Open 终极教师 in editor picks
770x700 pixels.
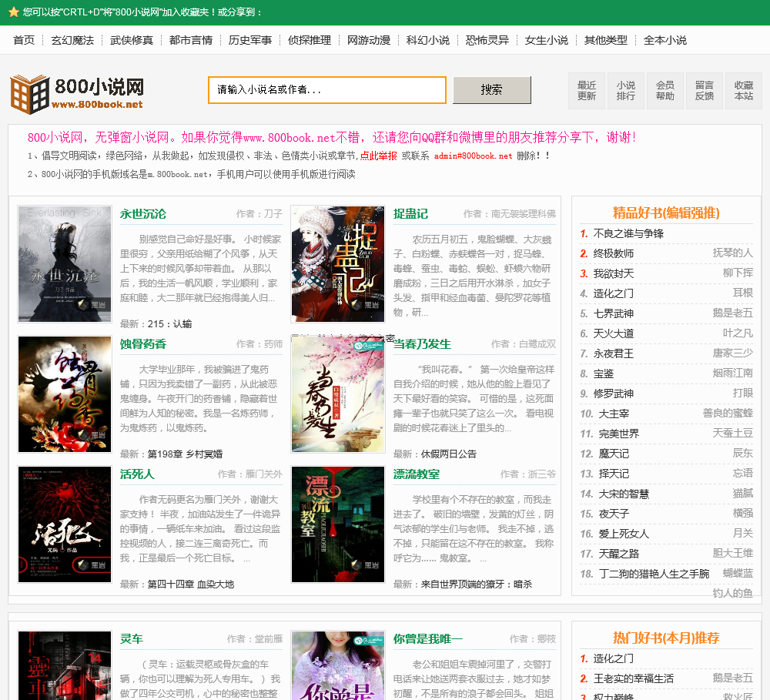[614, 253]
